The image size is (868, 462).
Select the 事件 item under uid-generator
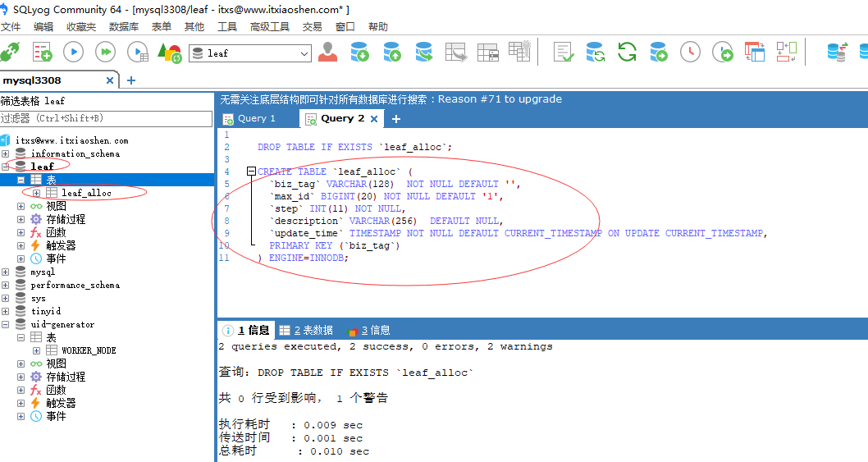point(56,416)
